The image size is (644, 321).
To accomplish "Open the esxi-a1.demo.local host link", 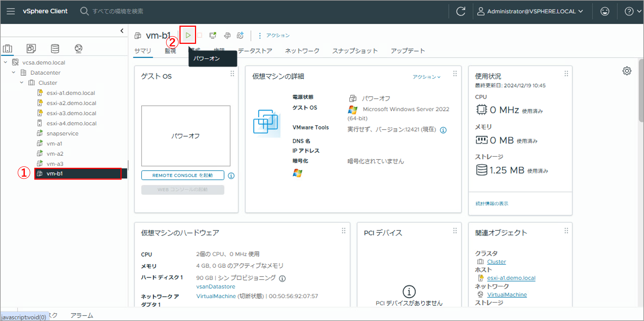I will point(511,278).
